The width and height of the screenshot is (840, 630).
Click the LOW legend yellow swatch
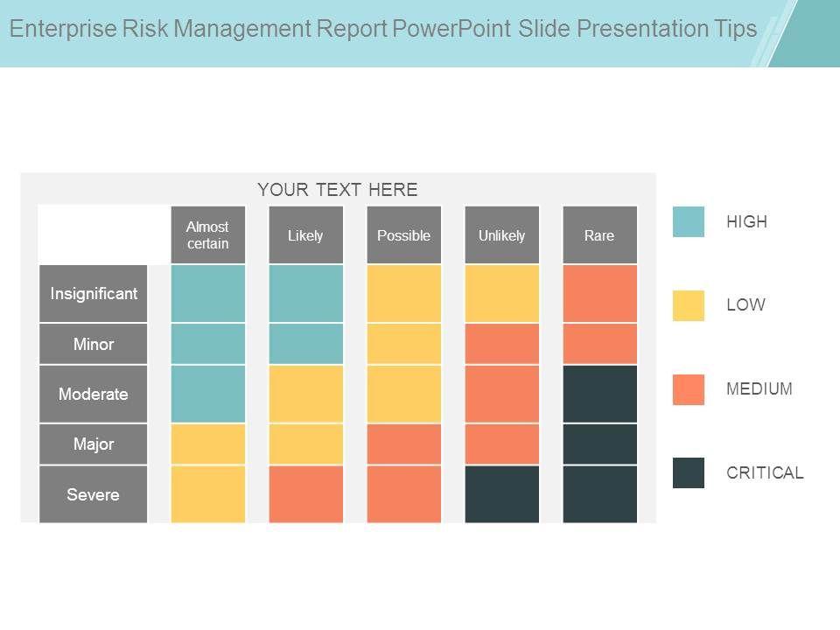tap(688, 305)
